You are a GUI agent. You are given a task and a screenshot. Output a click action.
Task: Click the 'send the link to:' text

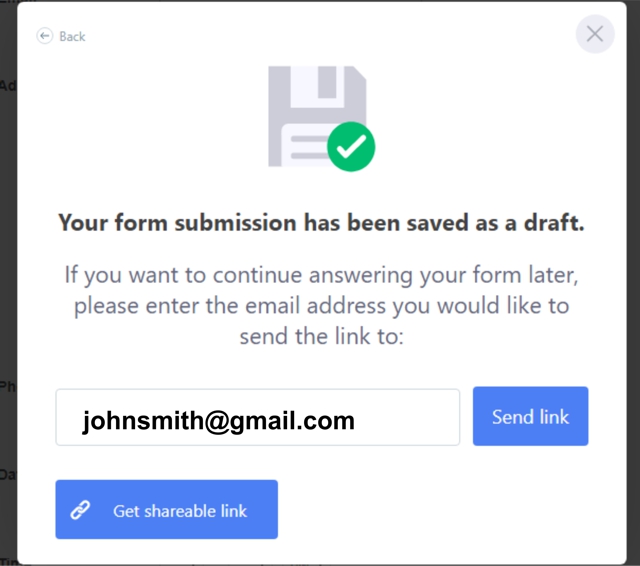321,336
